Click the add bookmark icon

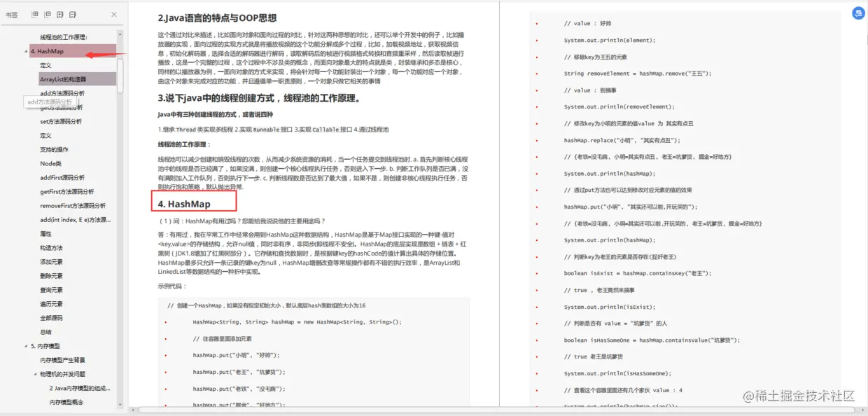click(x=60, y=14)
